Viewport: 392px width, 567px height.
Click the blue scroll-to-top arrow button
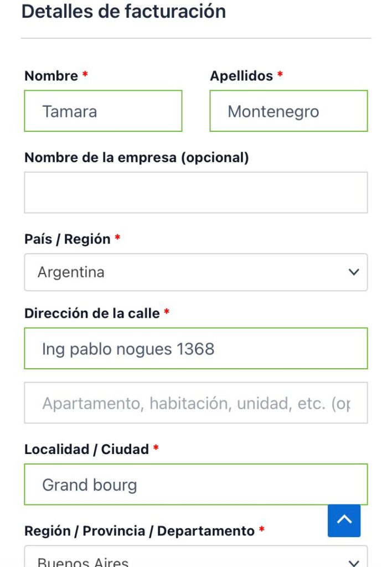pyautogui.click(x=344, y=520)
